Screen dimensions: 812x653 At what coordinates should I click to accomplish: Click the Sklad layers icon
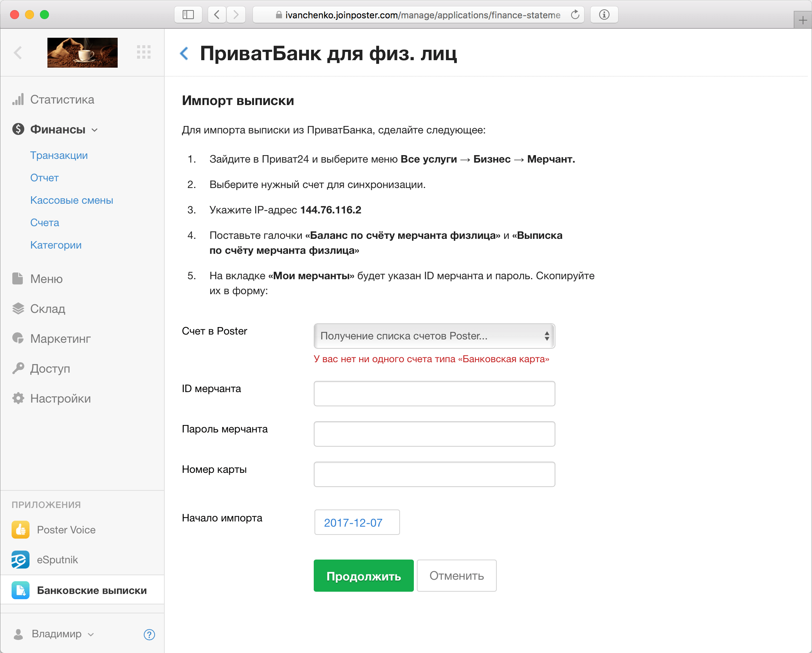coord(18,309)
